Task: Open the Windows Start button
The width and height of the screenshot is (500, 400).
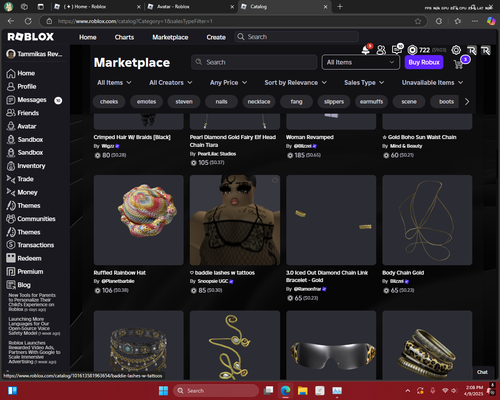Action: tap(163, 391)
